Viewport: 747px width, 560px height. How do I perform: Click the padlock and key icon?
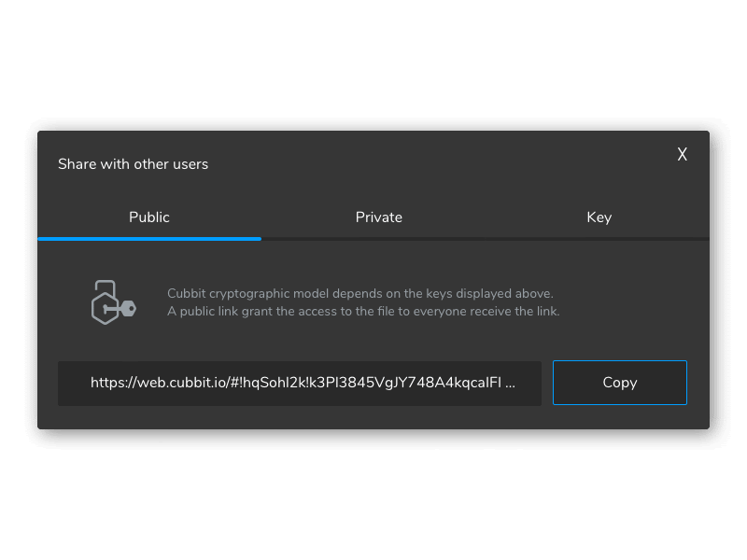pos(113,302)
